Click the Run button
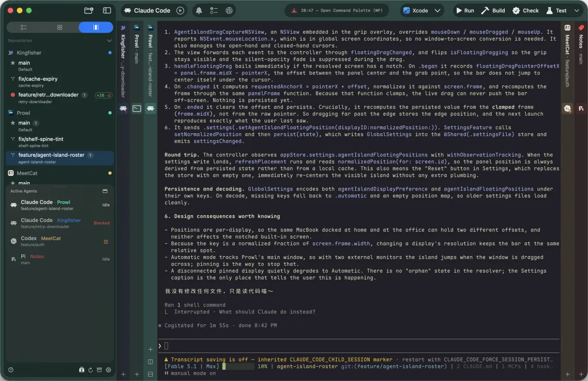Screen dimensions: 588x381 click(x=465, y=10)
